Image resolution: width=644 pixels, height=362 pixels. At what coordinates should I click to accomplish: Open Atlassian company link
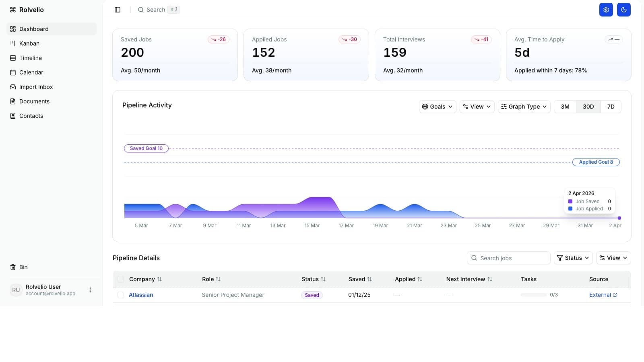click(141, 295)
